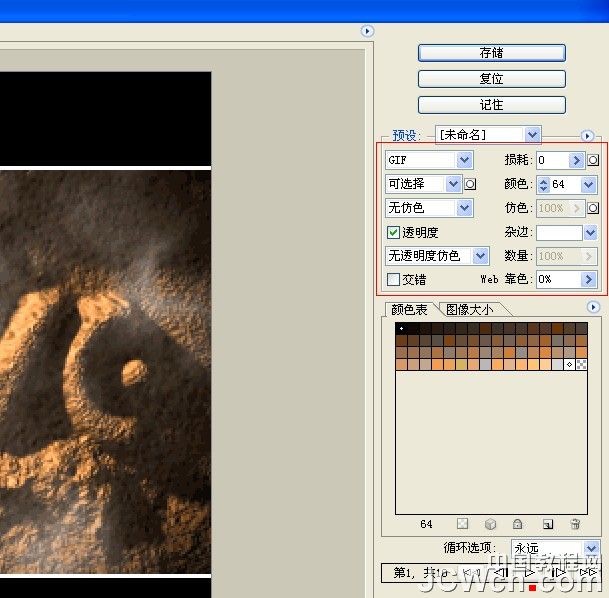
Task: Expand the 循环选项 looping dropdown set to 永远
Action: pos(591,548)
